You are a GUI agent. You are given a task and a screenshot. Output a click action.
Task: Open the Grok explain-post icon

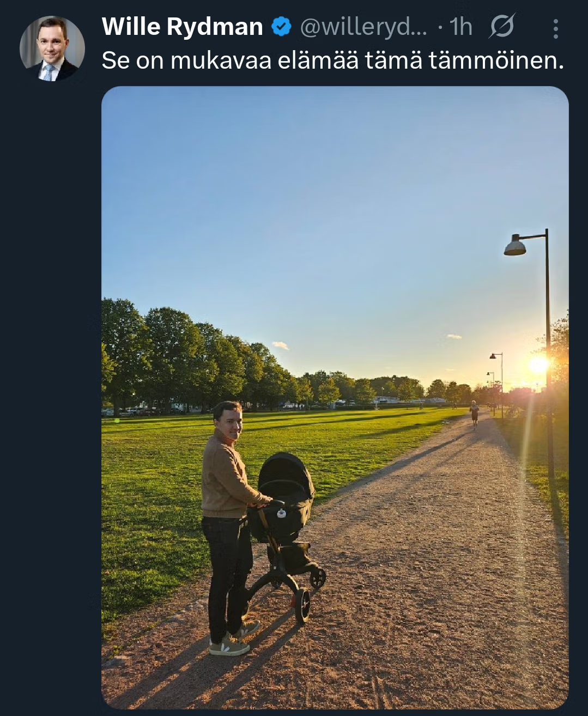coord(502,26)
